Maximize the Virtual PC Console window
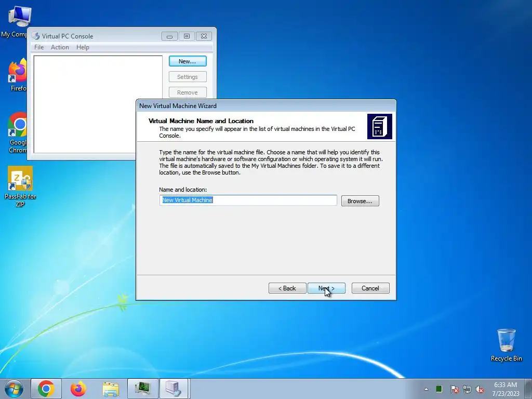Viewport: 532px width, 399px height. tap(187, 36)
